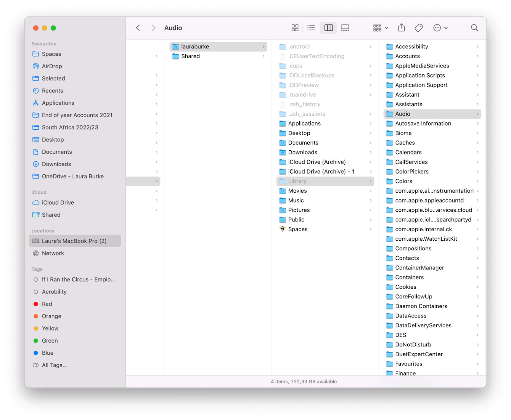The height and width of the screenshot is (420, 511).
Task: Open the Shared folder under Users
Action: click(x=190, y=56)
